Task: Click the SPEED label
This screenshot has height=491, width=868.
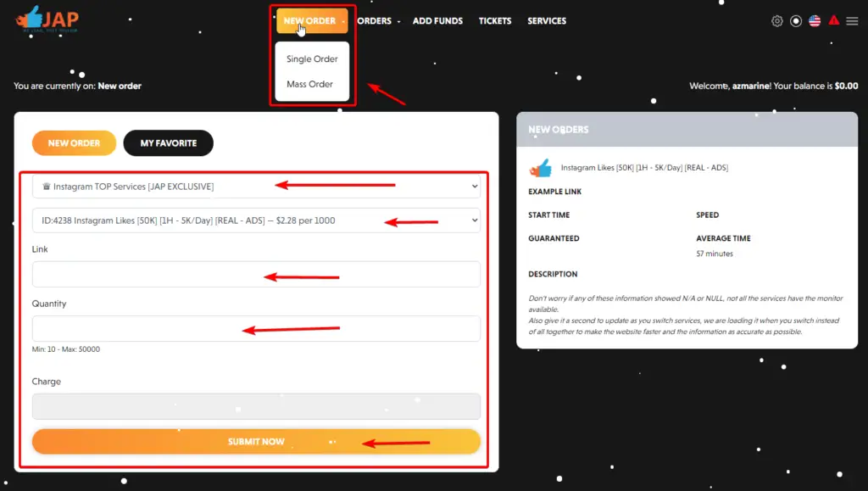Action: tap(708, 215)
